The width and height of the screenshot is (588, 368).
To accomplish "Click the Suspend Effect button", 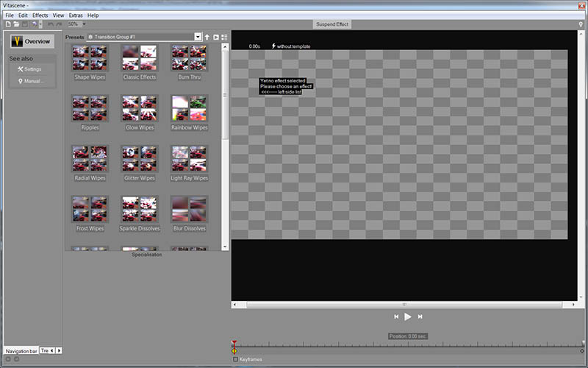I will coord(332,24).
